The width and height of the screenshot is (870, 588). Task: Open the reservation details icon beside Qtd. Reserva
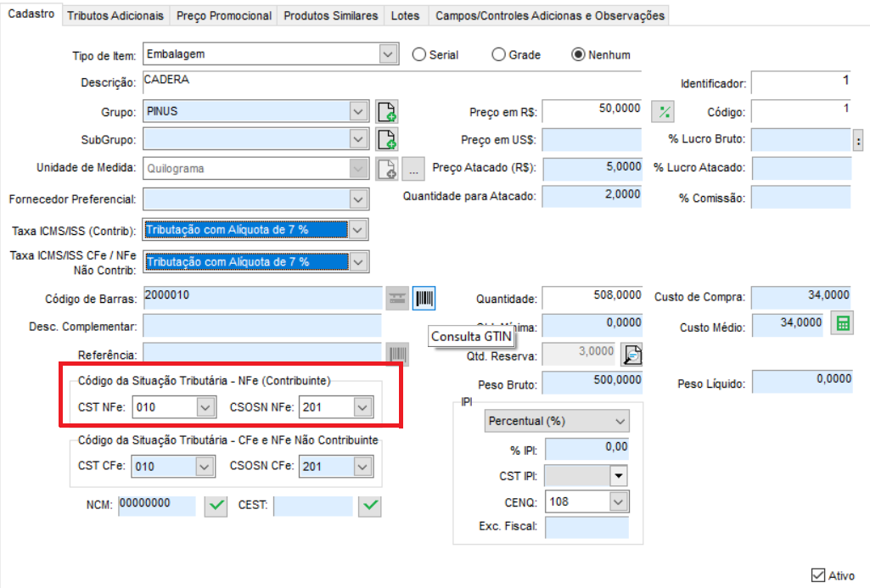[632, 355]
